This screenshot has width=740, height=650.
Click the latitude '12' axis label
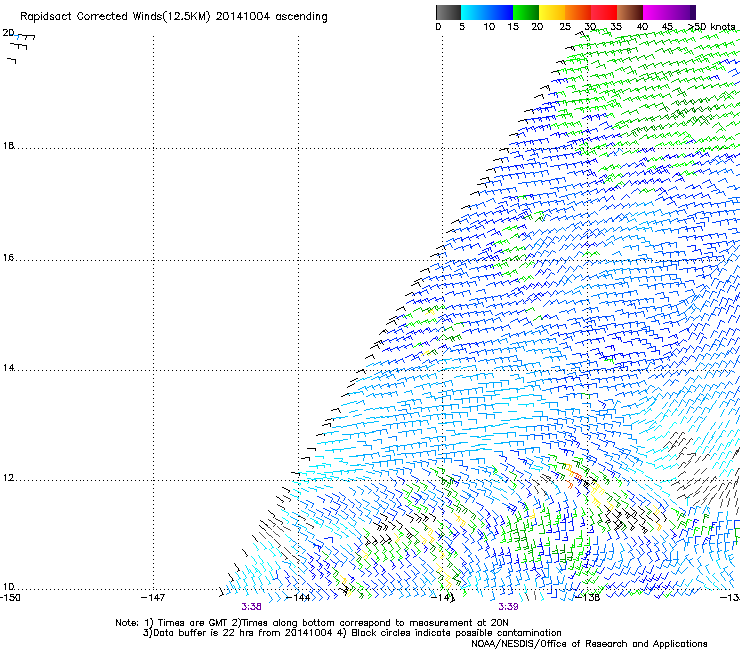point(8,478)
